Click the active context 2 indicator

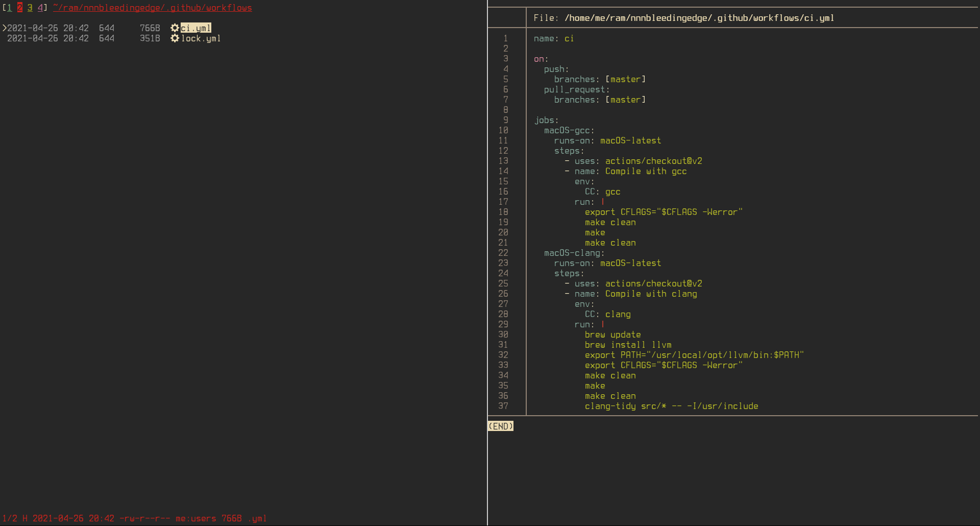pyautogui.click(x=19, y=8)
